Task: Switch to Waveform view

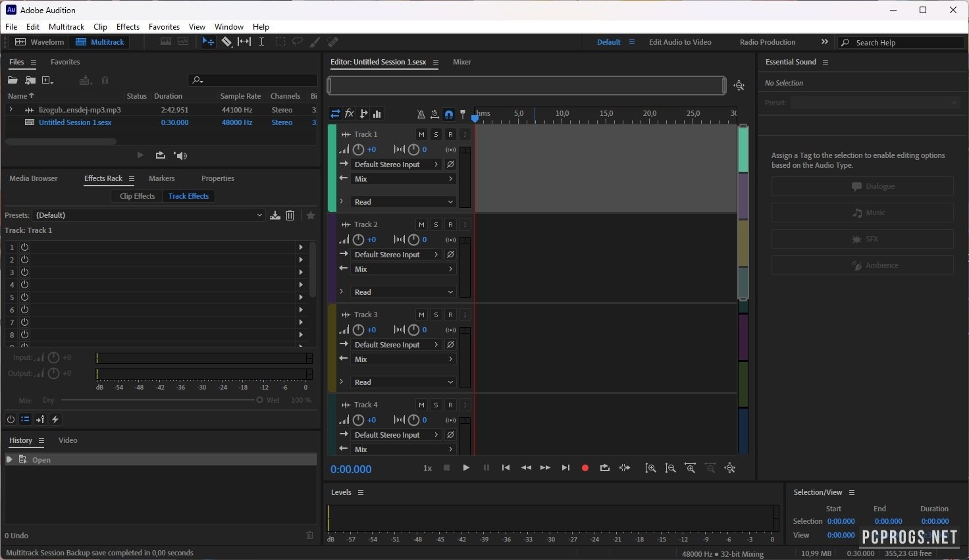Action: [39, 42]
